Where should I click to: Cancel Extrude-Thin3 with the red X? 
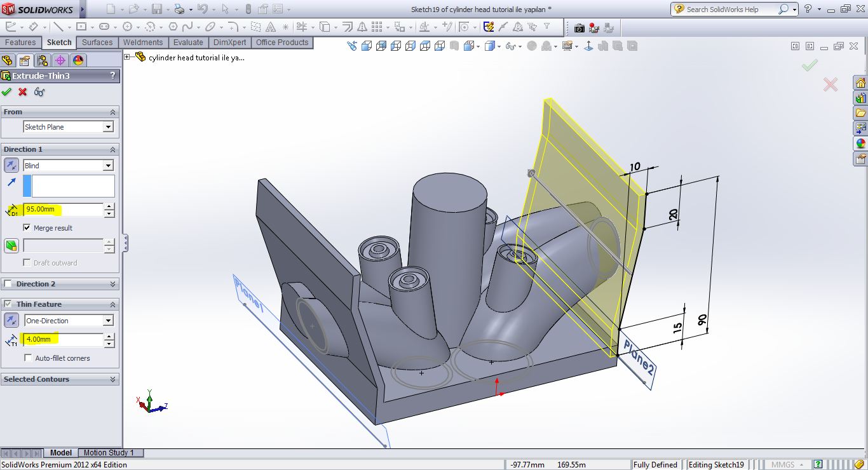point(23,92)
